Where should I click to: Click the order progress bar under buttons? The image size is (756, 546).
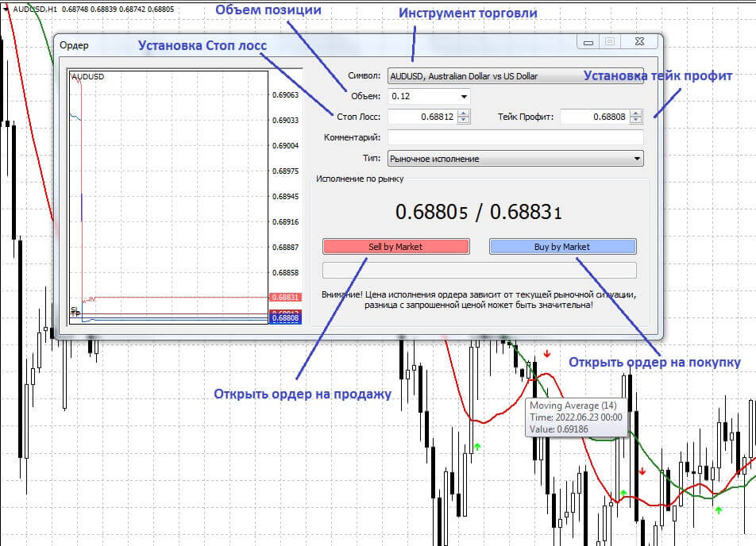coord(479,270)
